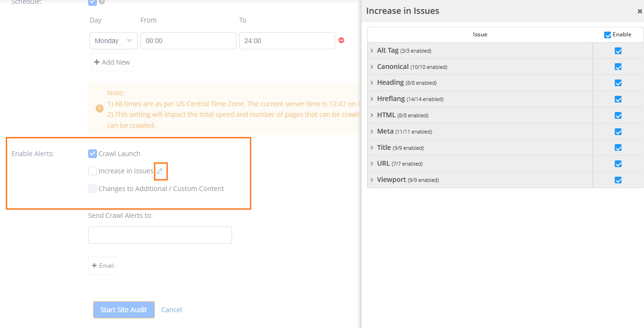Remove the Monday schedule row with red minus icon
The image size is (644, 328).
pyautogui.click(x=341, y=41)
